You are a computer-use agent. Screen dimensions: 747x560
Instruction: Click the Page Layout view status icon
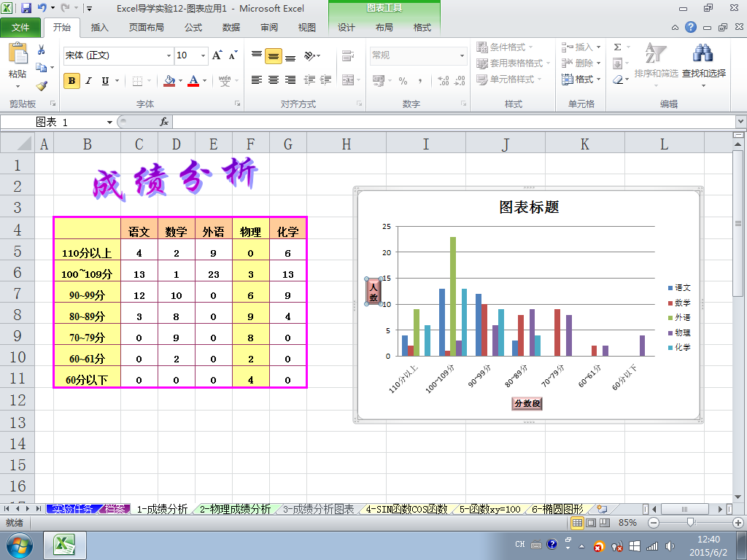(x=591, y=523)
